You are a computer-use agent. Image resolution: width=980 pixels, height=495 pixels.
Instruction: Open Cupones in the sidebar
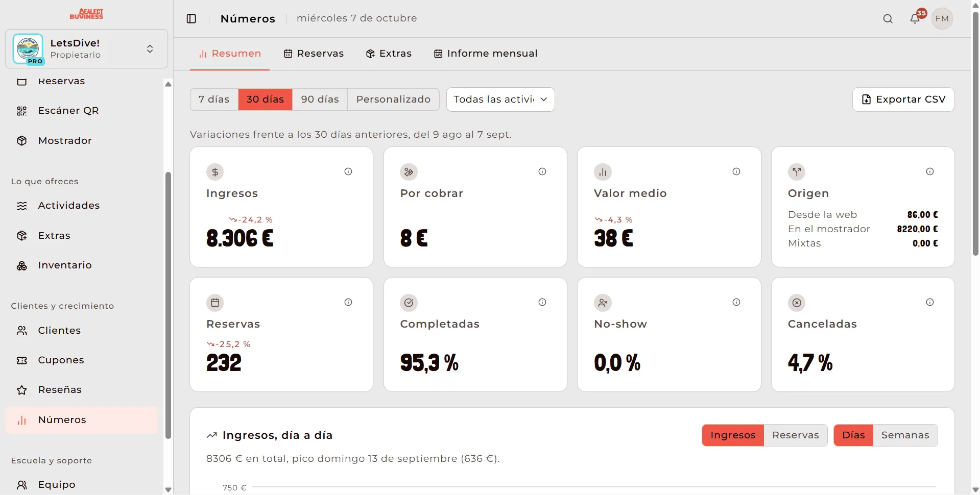[x=82, y=360]
